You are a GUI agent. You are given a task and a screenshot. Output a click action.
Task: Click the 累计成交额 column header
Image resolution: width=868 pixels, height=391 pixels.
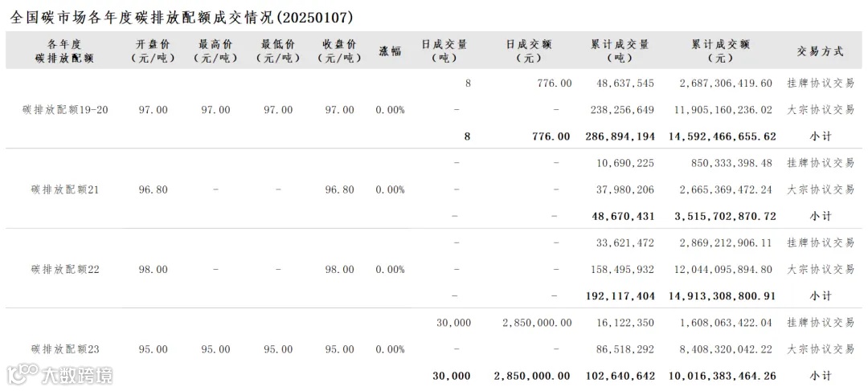[x=720, y=51]
